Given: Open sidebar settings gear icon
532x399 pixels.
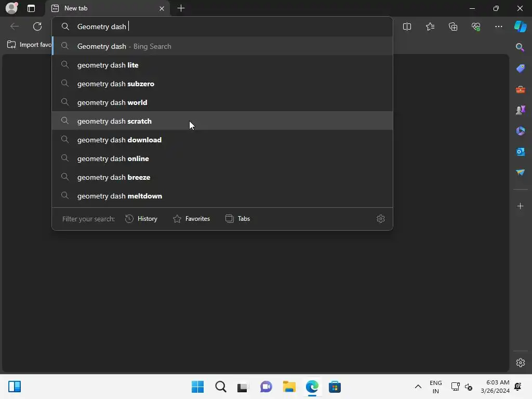Looking at the screenshot, I should (521, 362).
